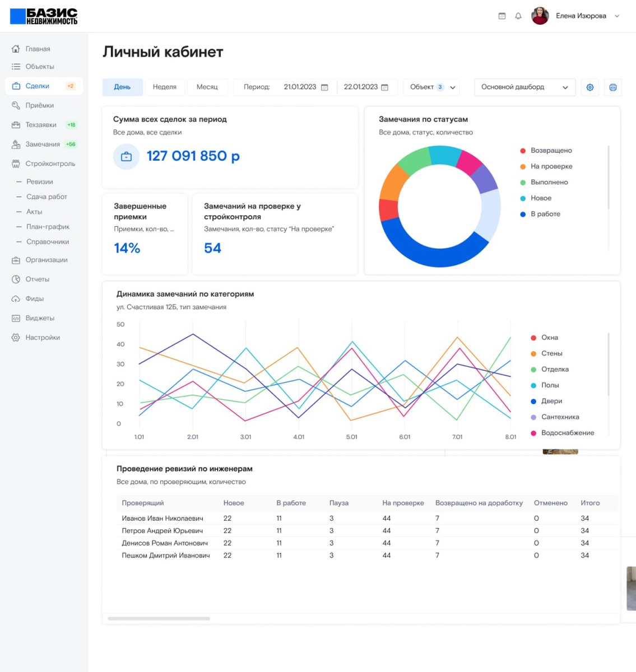The height and width of the screenshot is (672, 636).
Task: Open Объекты menu item
Action: (40, 67)
